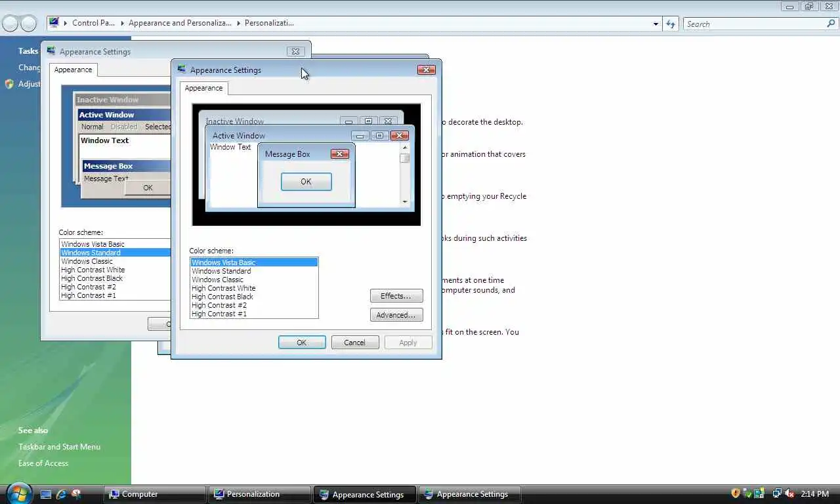Image resolution: width=840 pixels, height=504 pixels.
Task: Open the Ease of Access link
Action: 43,463
